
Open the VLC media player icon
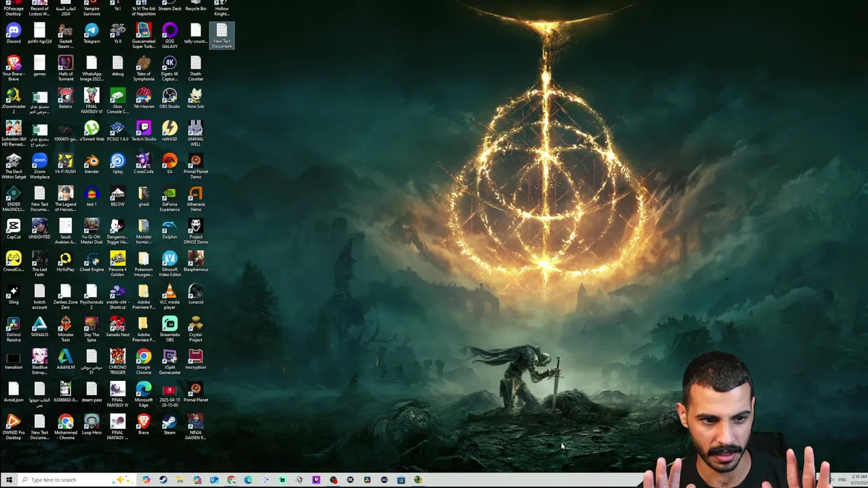[170, 297]
